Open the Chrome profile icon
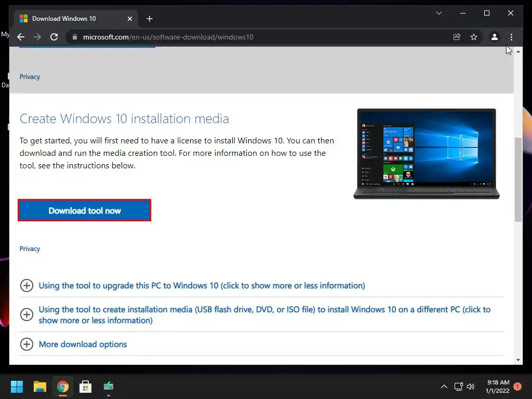The width and height of the screenshot is (532, 399). [x=495, y=37]
